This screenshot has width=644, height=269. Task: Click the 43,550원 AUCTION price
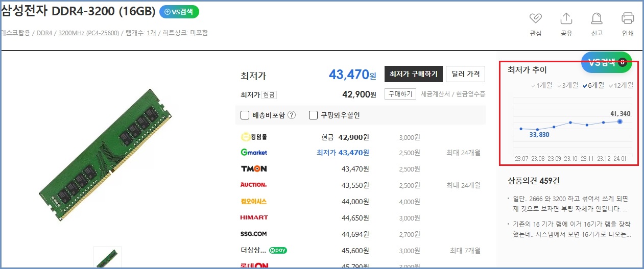coord(355,185)
